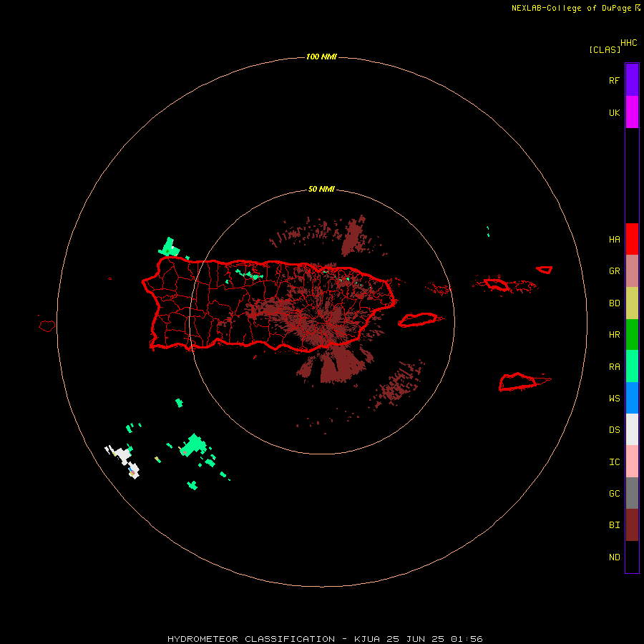Click the WS legend label
This screenshot has width=644, height=644.
(614, 399)
